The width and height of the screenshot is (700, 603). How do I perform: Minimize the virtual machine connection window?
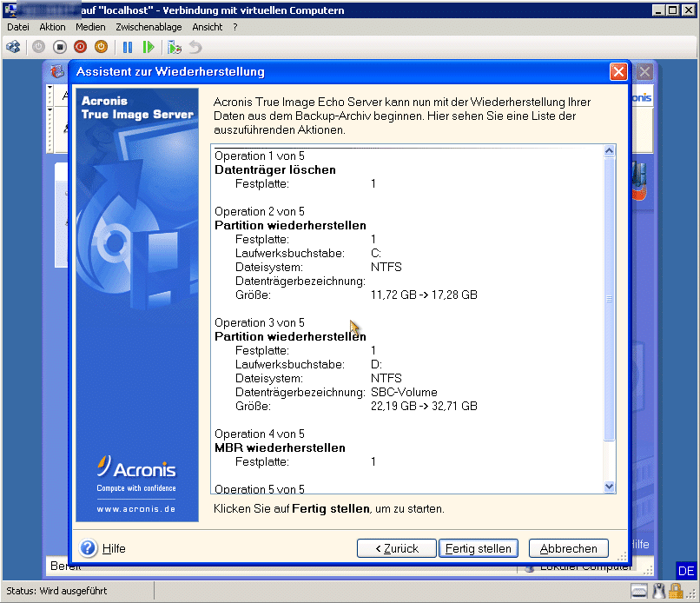point(657,10)
